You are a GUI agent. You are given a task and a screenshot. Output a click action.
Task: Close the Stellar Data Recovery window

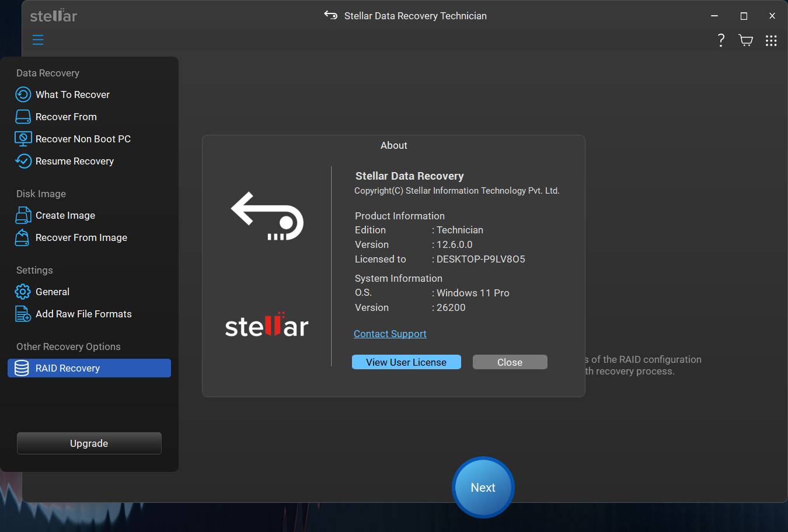[772, 16]
